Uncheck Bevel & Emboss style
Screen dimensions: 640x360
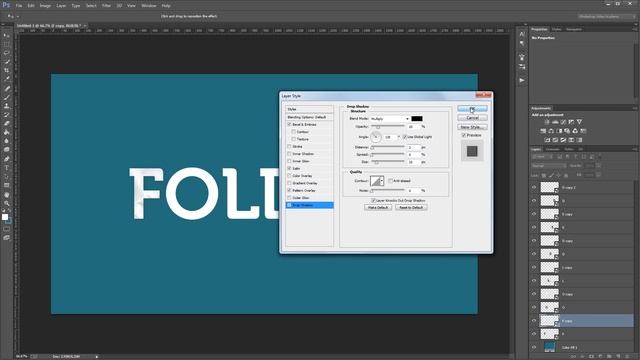click(x=289, y=124)
